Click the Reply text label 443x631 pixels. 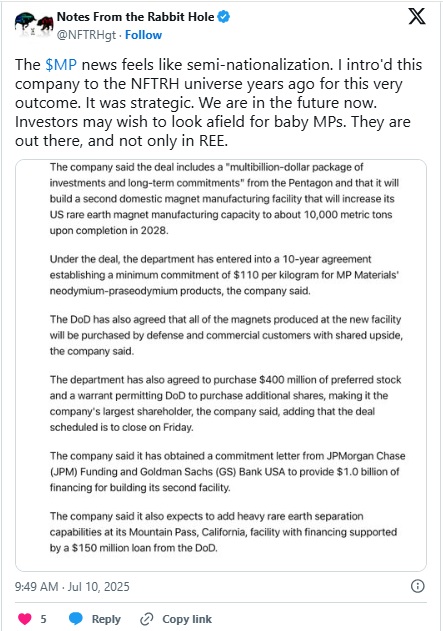106,619
